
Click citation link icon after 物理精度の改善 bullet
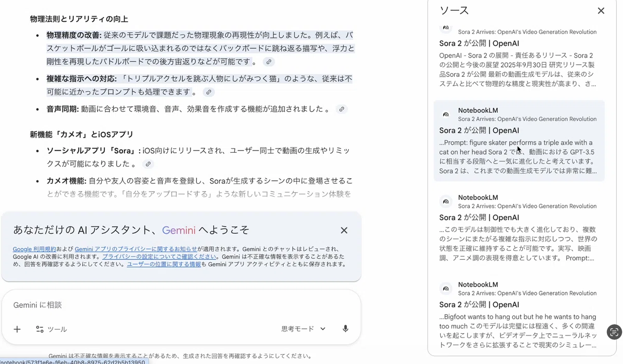[268, 62]
